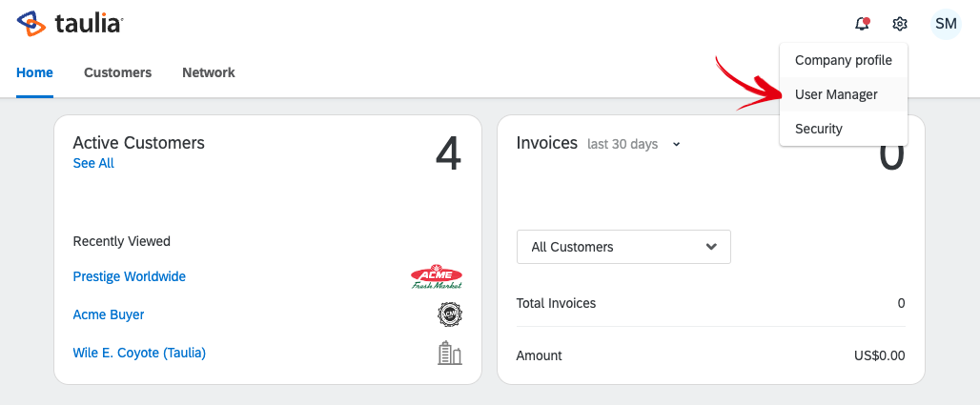The height and width of the screenshot is (405, 980).
Task: Open Prestige Worldwide customer link
Action: [129, 276]
